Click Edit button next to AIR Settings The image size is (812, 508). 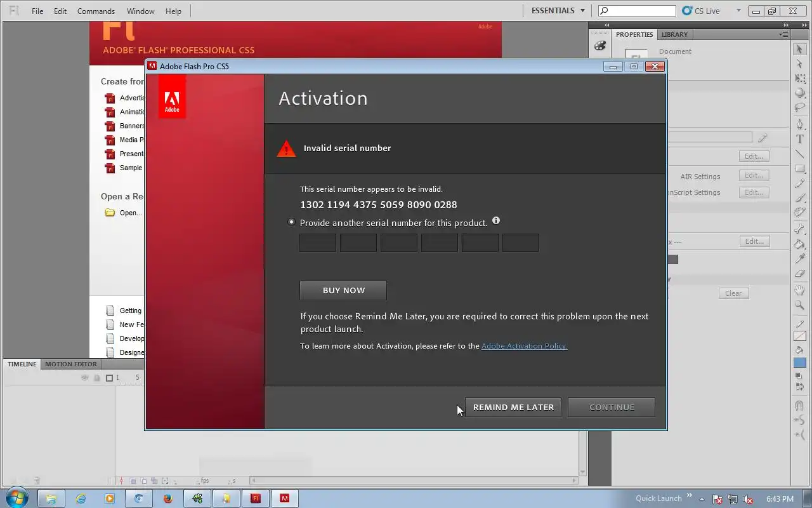click(754, 175)
